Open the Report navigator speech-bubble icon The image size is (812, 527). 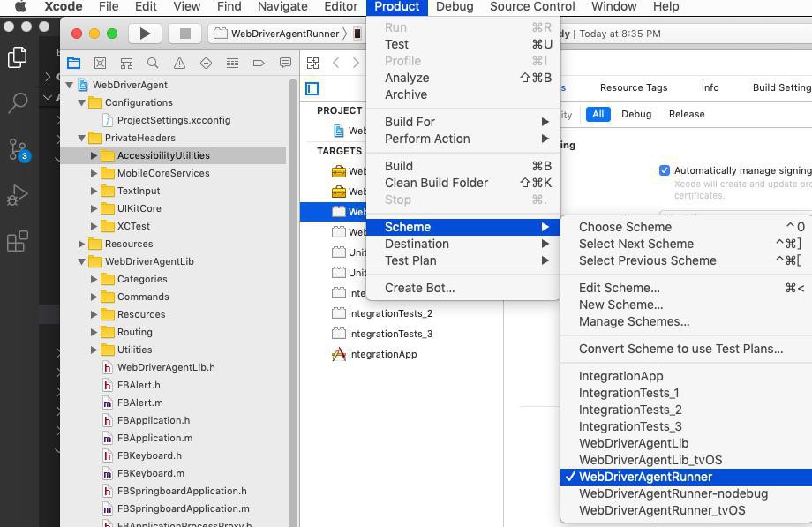point(285,64)
